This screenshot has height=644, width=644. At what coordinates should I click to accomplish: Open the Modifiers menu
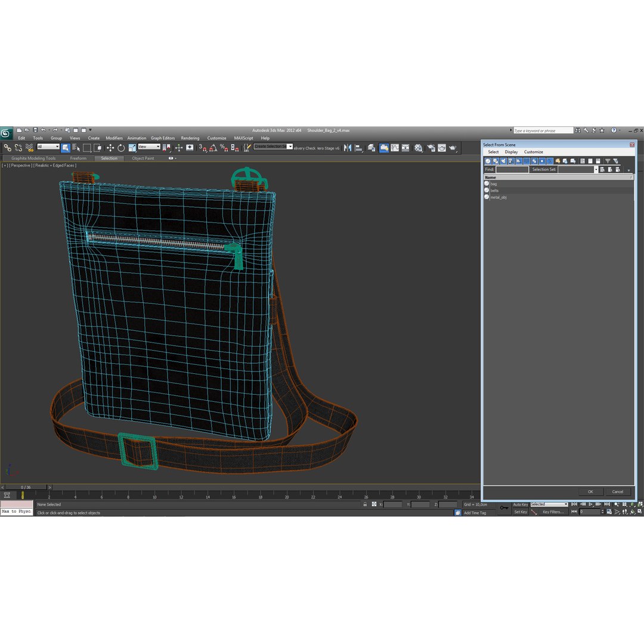114,138
